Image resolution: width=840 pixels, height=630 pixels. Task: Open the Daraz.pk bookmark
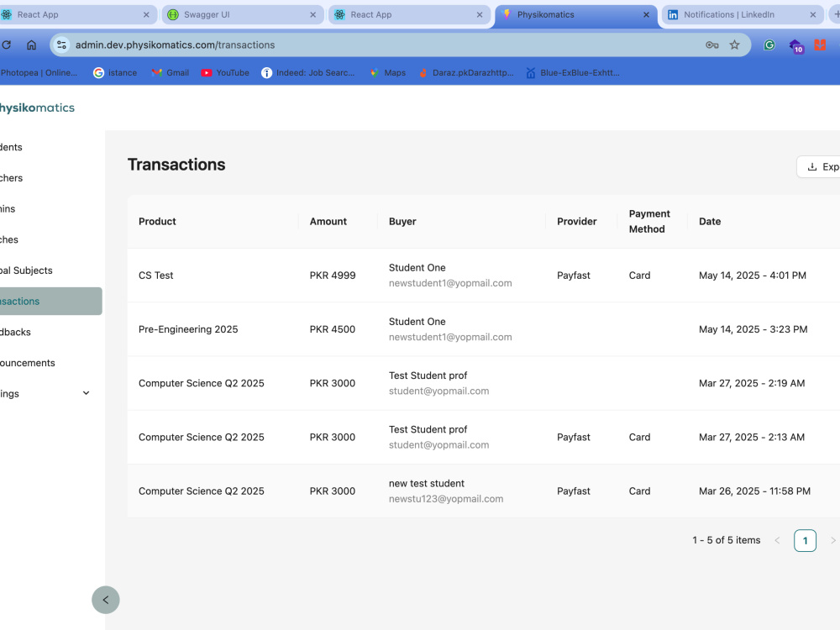466,73
